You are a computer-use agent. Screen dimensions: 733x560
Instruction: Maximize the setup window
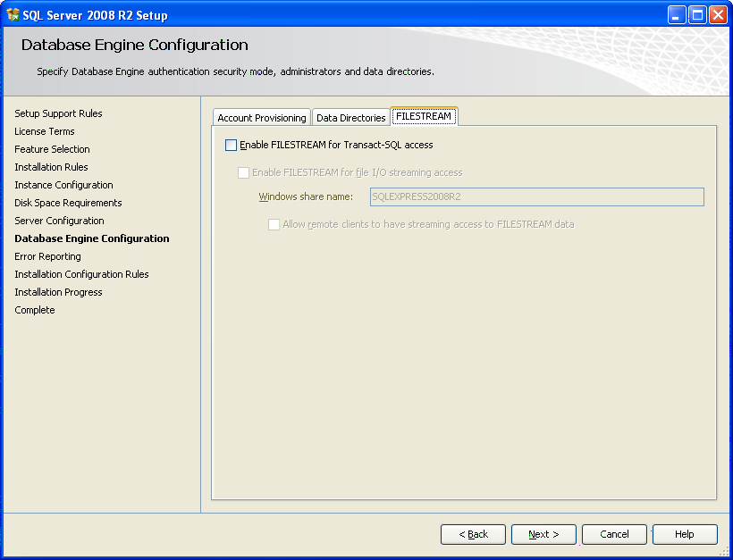tap(697, 15)
